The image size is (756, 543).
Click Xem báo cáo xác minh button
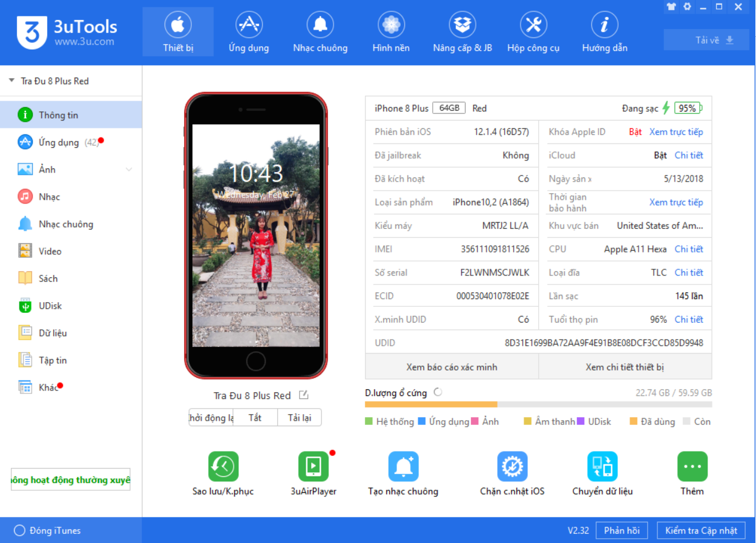452,367
